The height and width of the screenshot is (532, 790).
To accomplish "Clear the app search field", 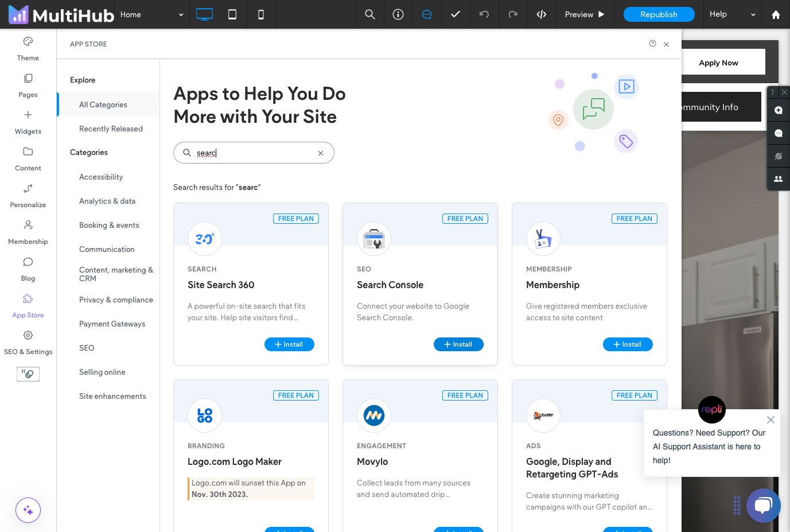I will tap(321, 153).
